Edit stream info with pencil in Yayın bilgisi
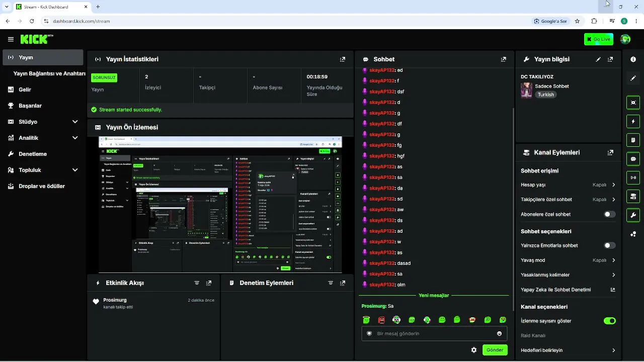Viewport: 644px width, 362px height. tap(598, 59)
